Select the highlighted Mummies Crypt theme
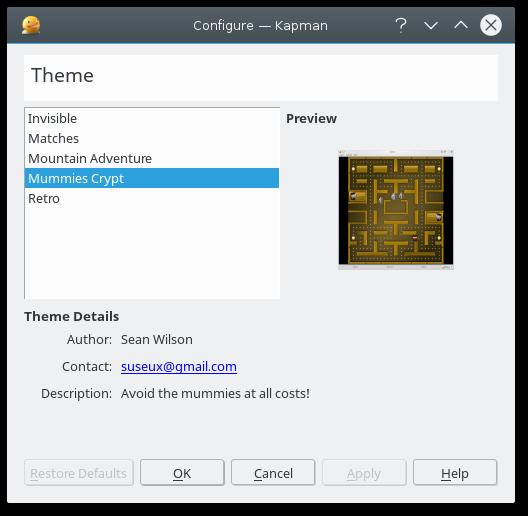Image resolution: width=528 pixels, height=516 pixels. [152, 178]
